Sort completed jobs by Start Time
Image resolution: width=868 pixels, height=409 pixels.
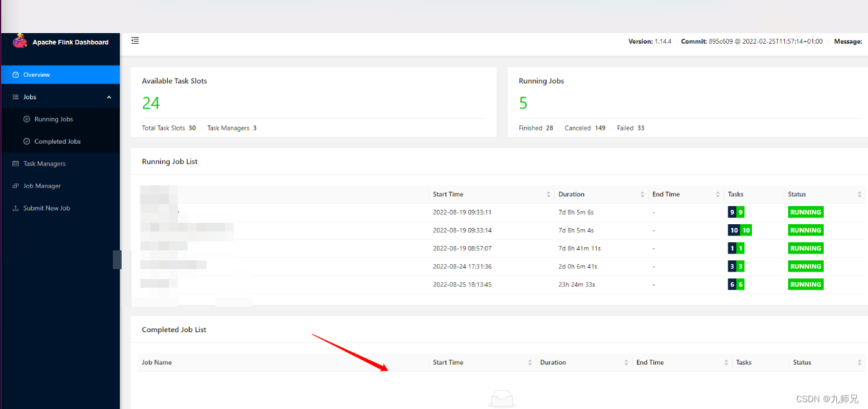[530, 362]
